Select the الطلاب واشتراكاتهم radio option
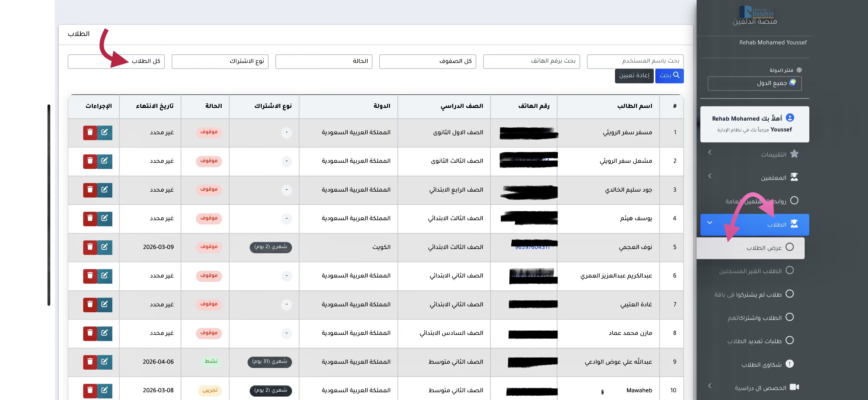The width and height of the screenshot is (868, 400). point(789,317)
